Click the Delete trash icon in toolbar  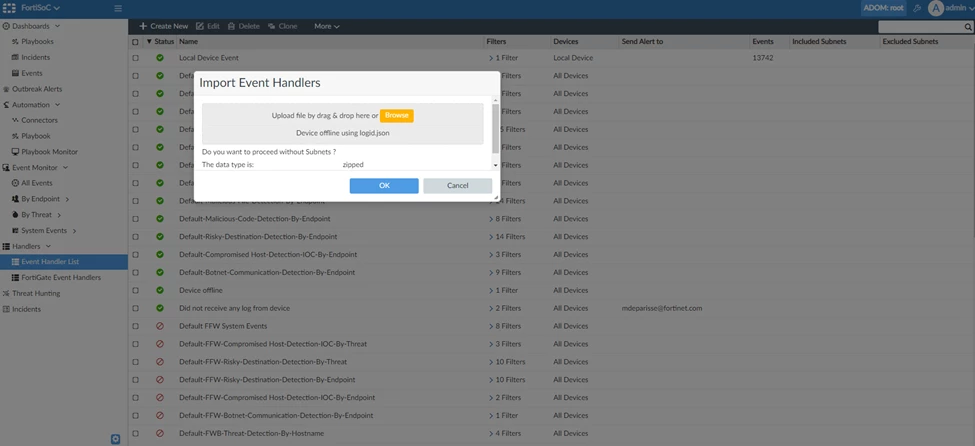coord(231,26)
